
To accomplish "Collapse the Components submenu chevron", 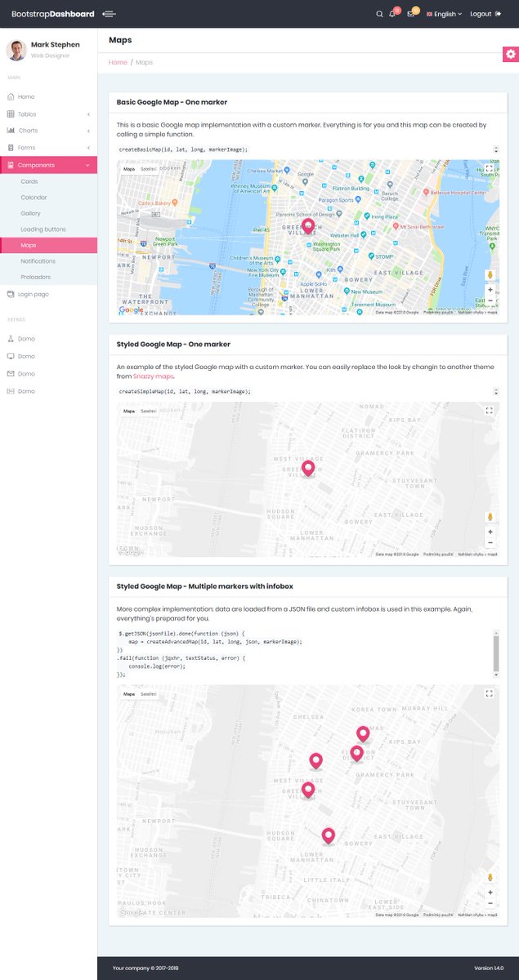I will (88, 165).
